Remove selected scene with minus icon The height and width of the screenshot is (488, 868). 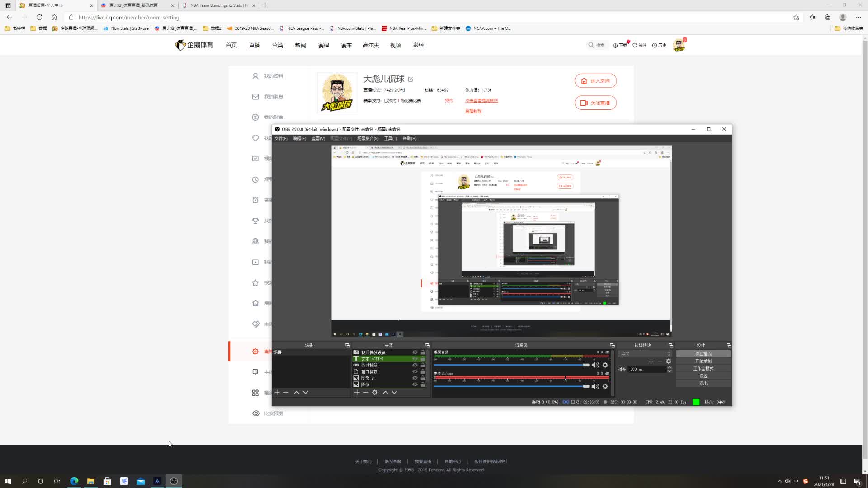coord(286,393)
